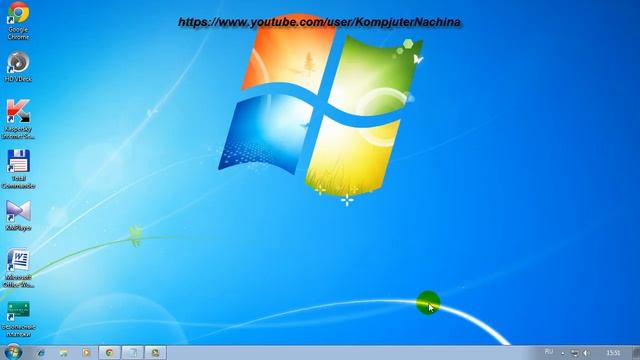
Task: Switch to the running Chrome taskbar button
Action: pyautogui.click(x=109, y=353)
